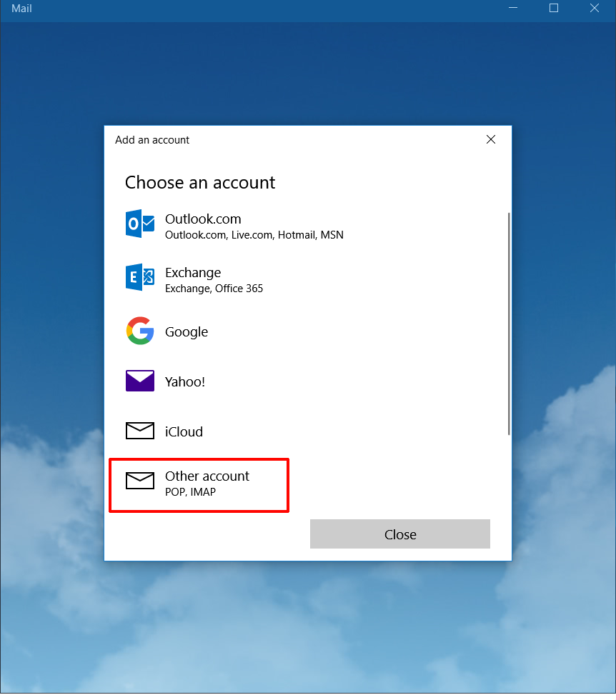Select the Outlook.com, Live.com, Hotmail entry

coord(254,235)
